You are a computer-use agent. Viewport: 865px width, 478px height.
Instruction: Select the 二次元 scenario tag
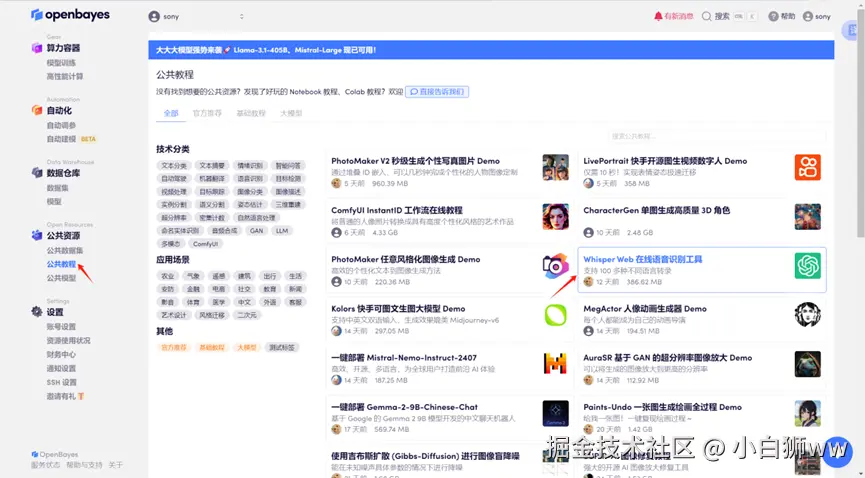coord(247,315)
